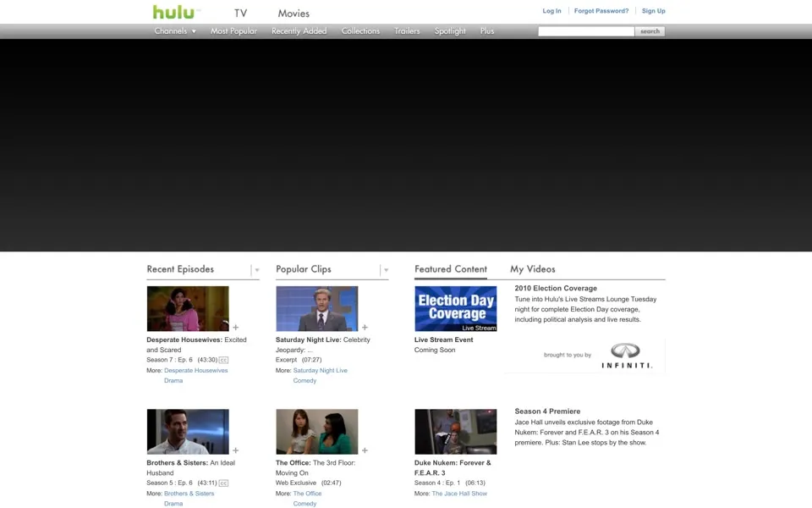This screenshot has width=812, height=508.
Task: Click Brothers & Sisters show link after More
Action: tap(189, 494)
